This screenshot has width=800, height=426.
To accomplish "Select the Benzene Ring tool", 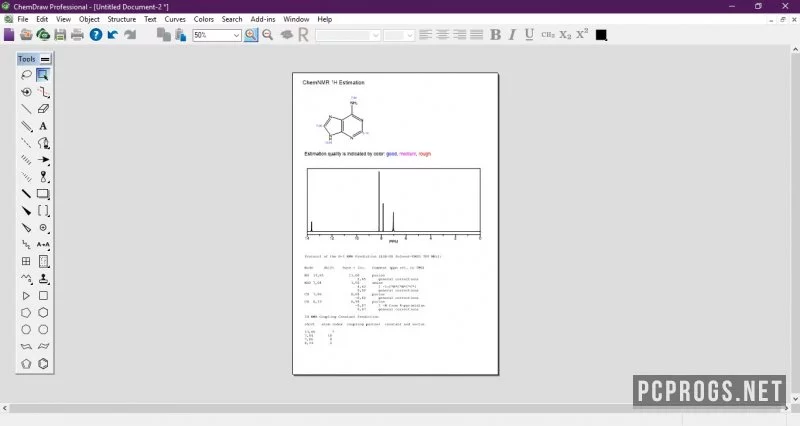I will [43, 364].
